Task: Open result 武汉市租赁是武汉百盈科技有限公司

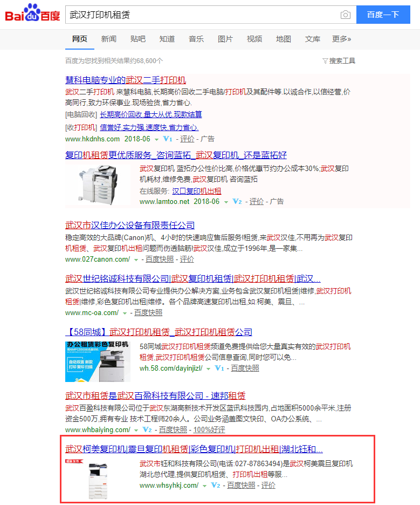Action: click(155, 395)
